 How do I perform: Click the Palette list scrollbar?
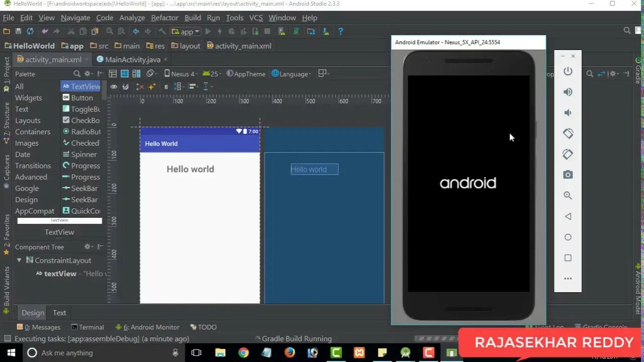pyautogui.click(x=104, y=90)
